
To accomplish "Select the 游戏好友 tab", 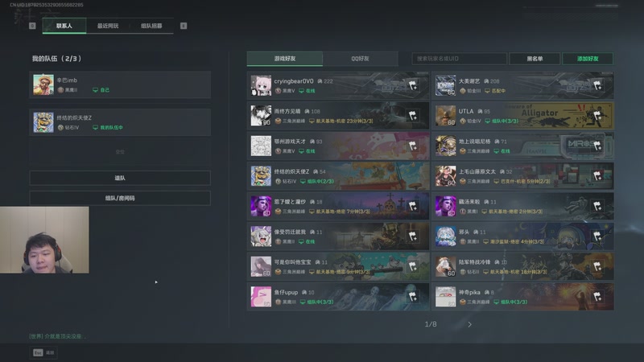I will click(285, 59).
